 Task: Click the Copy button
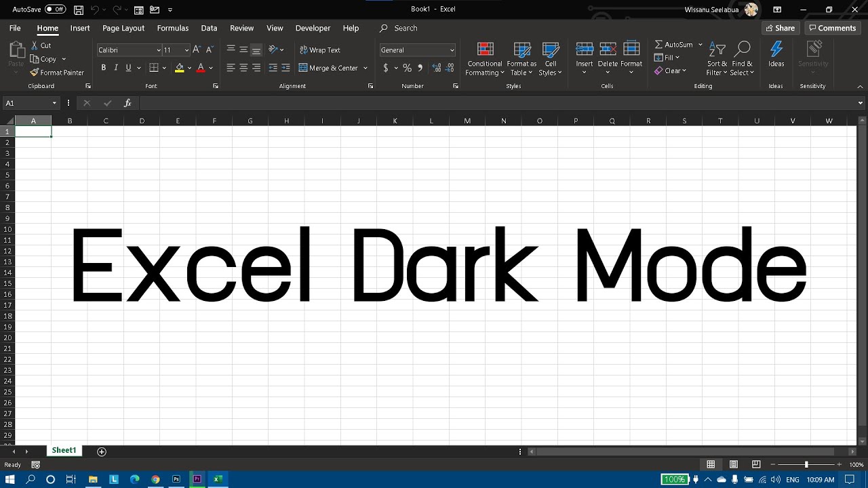pyautogui.click(x=43, y=59)
